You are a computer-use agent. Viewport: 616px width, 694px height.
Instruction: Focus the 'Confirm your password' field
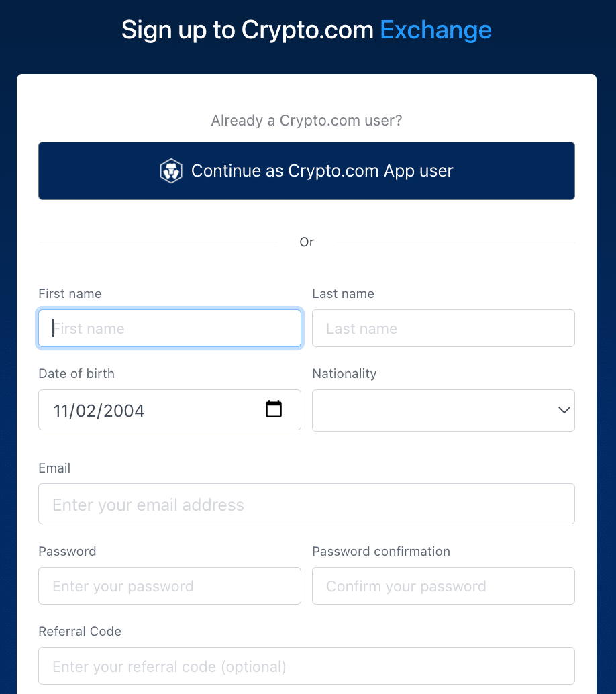[444, 586]
